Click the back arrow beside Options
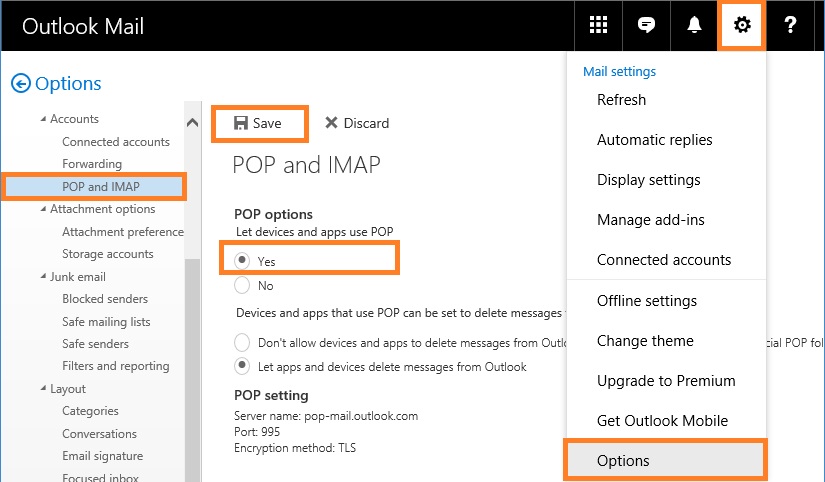This screenshot has height=482, width=825. tap(21, 83)
